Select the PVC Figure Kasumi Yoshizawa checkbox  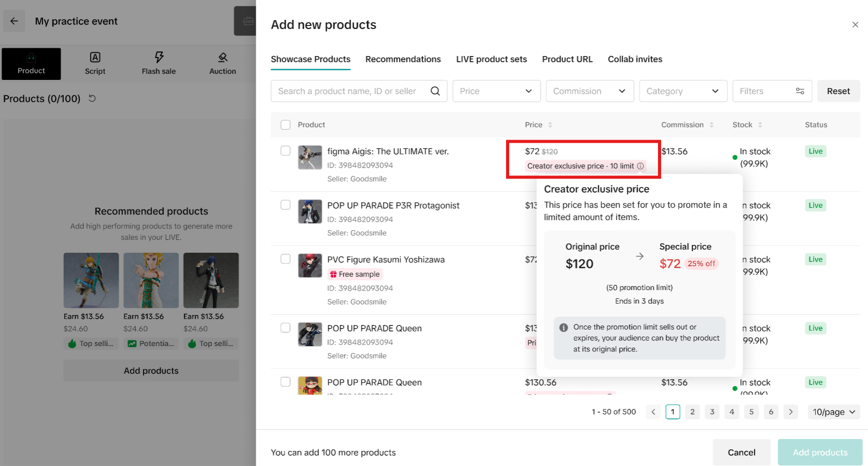(x=285, y=259)
